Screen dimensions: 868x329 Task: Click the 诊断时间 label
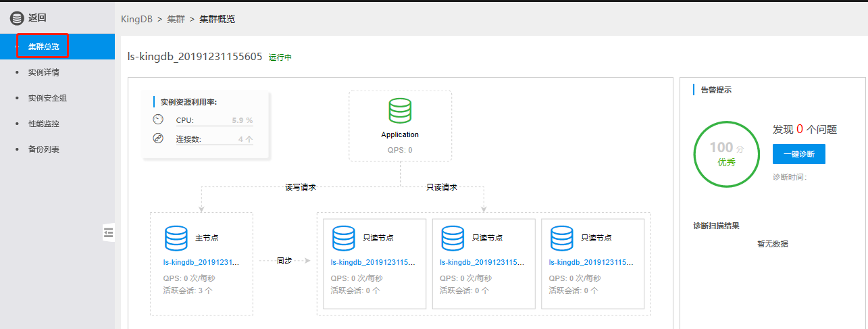click(x=790, y=177)
